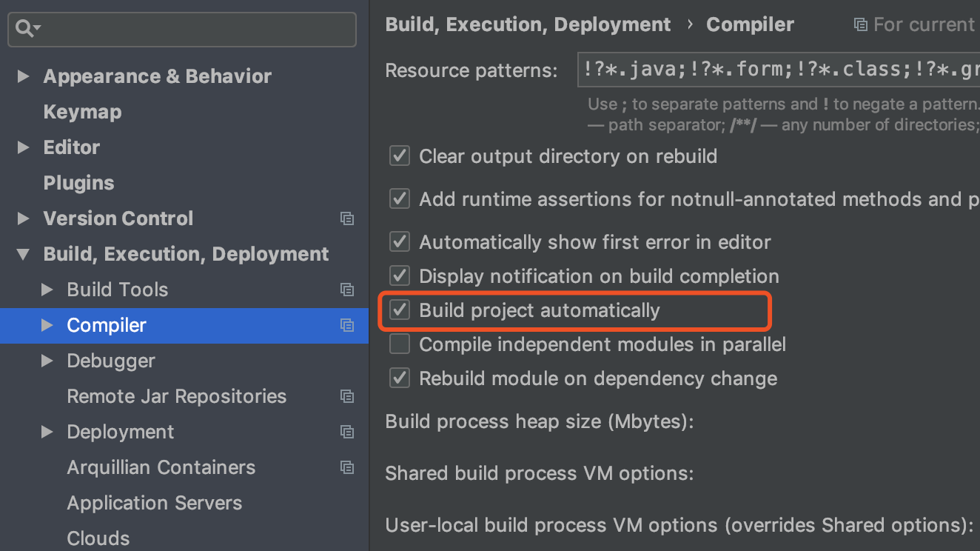The width and height of the screenshot is (980, 551).
Task: Enable Compile independent modules in parallel
Action: 400,344
